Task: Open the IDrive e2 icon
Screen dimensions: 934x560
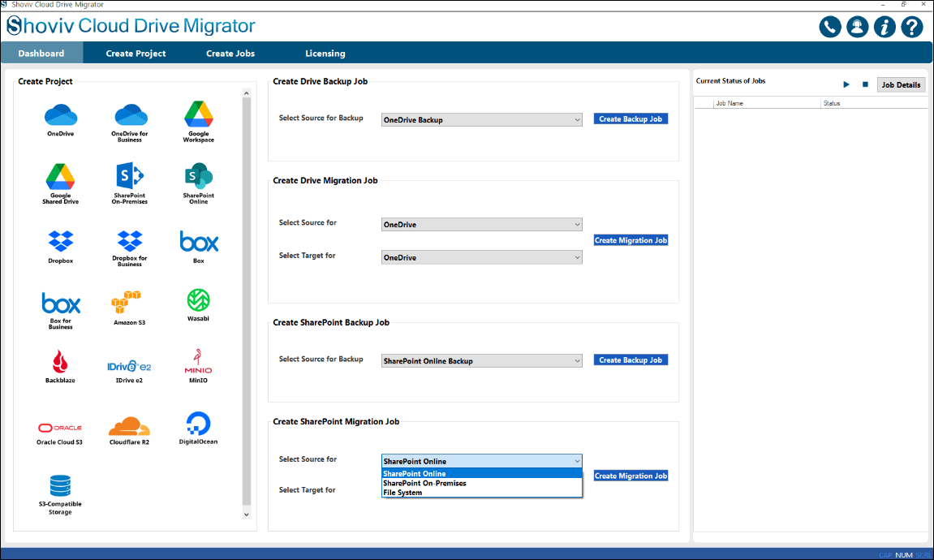Action: pos(129,366)
